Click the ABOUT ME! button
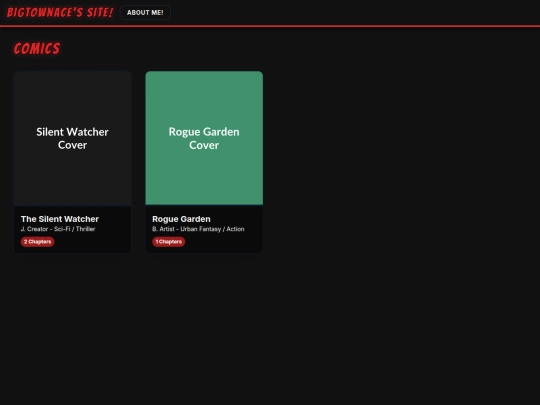Viewport: 540px width, 405px height. coord(145,13)
